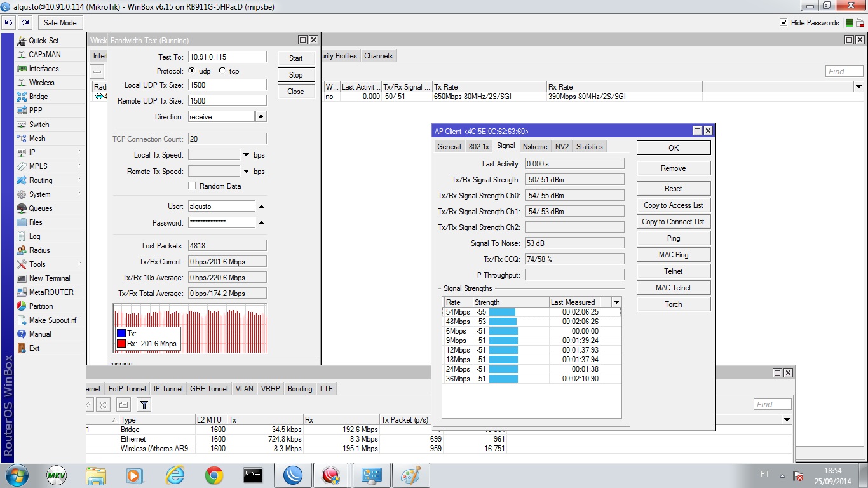Screen dimensions: 868x488
Task: Open Signal Strengths table column dropdown
Action: pos(616,302)
